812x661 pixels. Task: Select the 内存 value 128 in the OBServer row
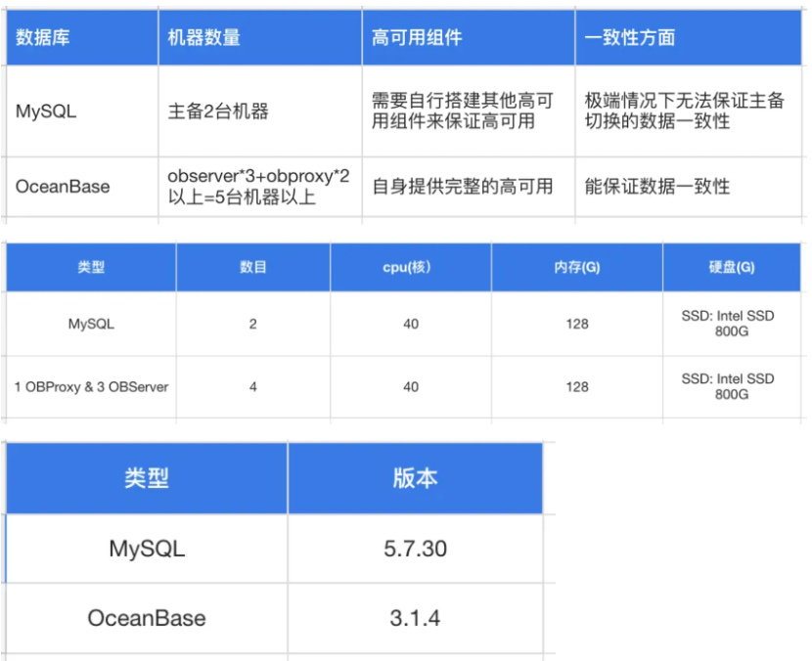577,386
